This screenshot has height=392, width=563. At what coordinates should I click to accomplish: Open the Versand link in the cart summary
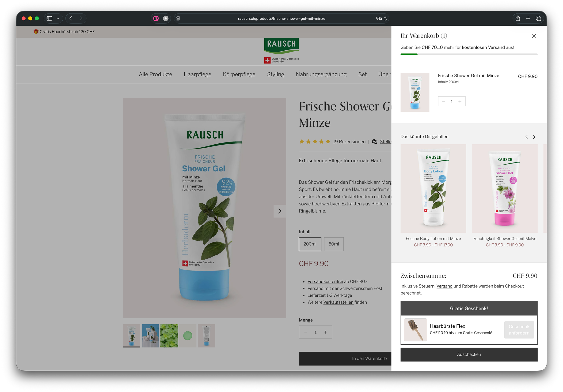[444, 286]
